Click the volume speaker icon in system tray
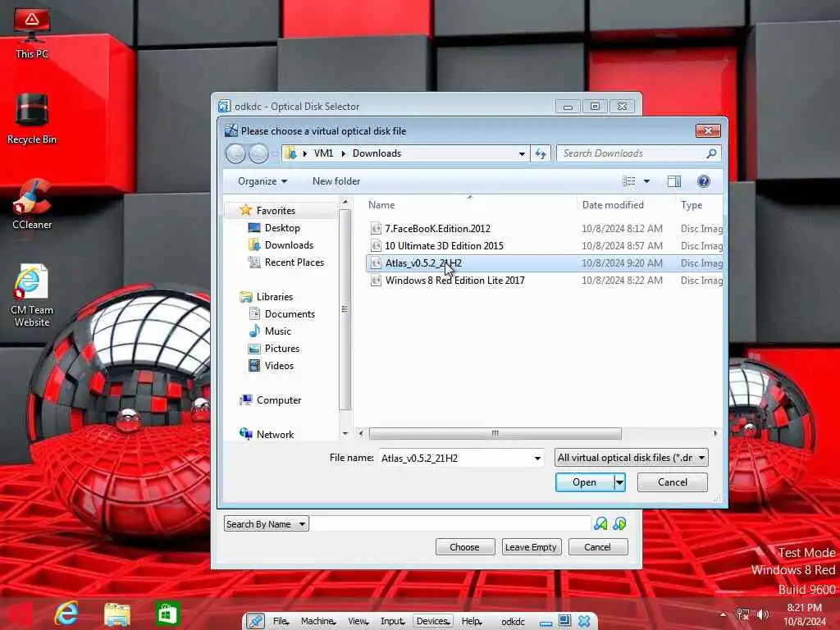Image resolution: width=840 pixels, height=630 pixels. pyautogui.click(x=763, y=614)
